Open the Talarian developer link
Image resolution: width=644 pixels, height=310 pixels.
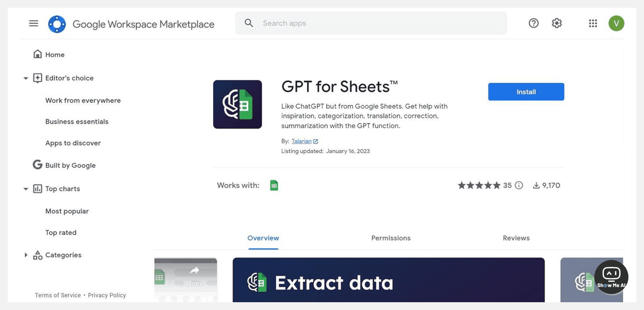tap(302, 141)
